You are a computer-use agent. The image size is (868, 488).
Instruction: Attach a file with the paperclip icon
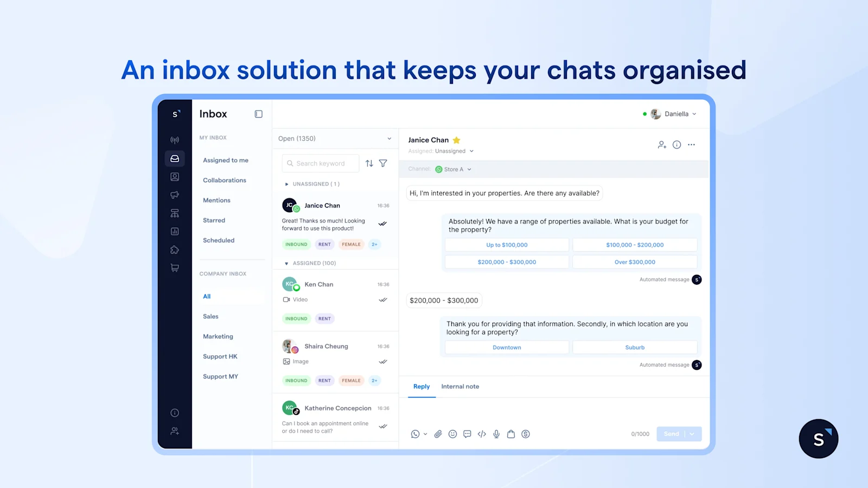click(x=438, y=434)
